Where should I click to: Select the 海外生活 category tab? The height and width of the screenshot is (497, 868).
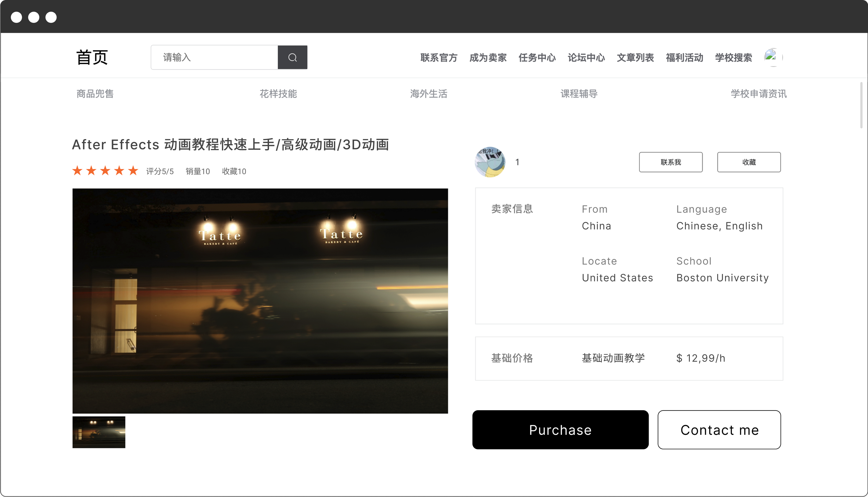click(x=429, y=94)
